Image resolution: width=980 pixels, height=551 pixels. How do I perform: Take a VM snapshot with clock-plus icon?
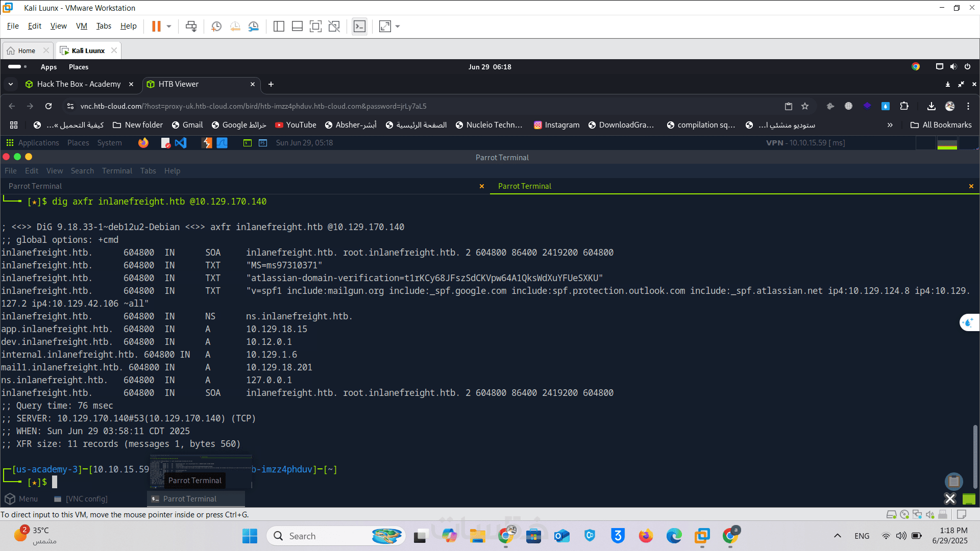click(x=216, y=26)
